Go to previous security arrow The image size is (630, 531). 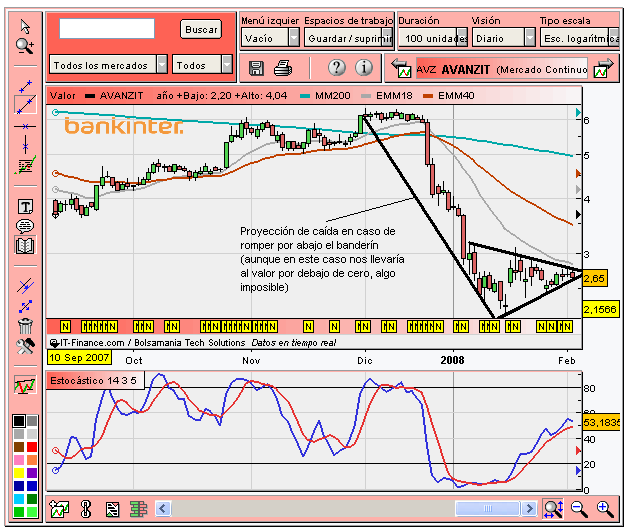(401, 68)
